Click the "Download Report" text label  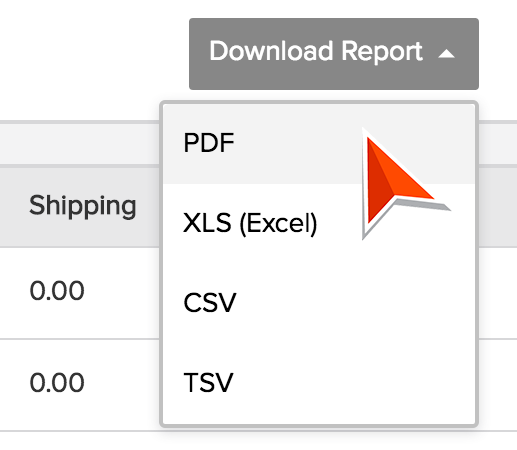click(x=316, y=52)
